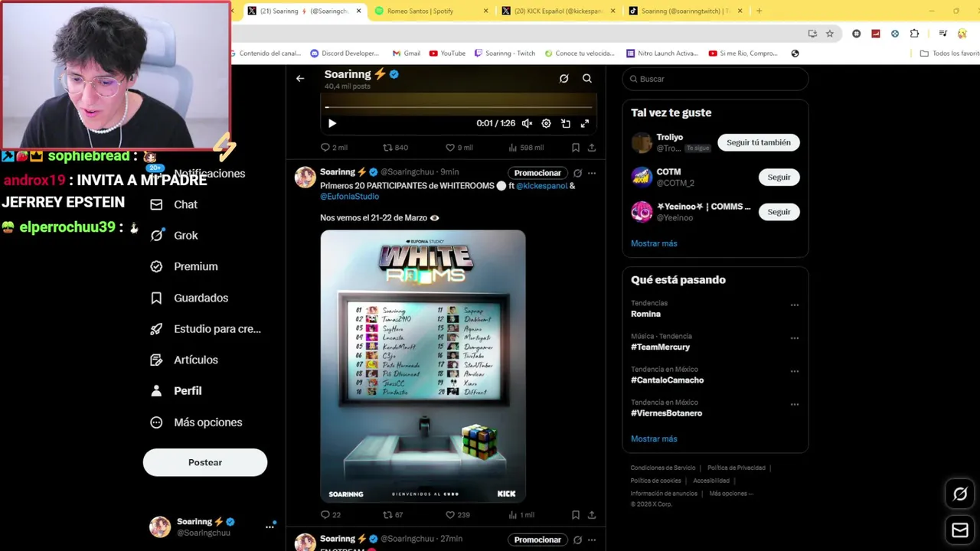Image resolution: width=980 pixels, height=551 pixels.
Task: Toggle video picture-in-picture mode icon
Action: 565,123
